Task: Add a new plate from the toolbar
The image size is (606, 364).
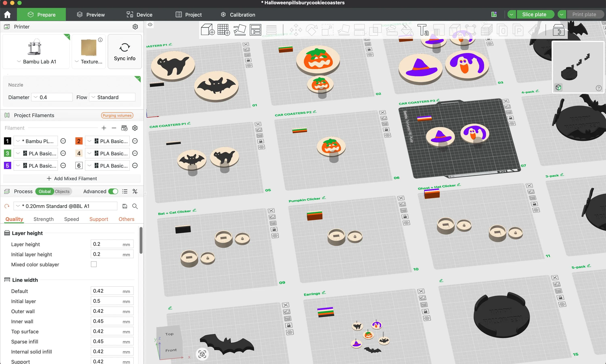Action: pyautogui.click(x=223, y=30)
